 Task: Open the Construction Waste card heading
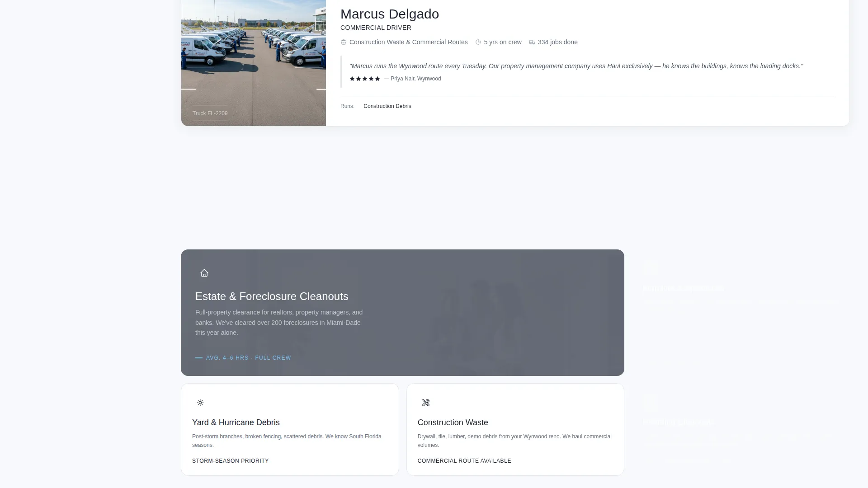tap(453, 422)
